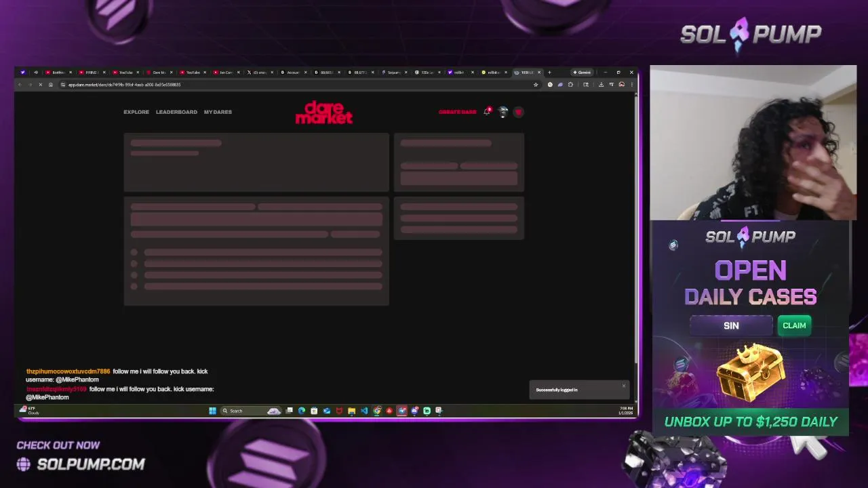868x488 pixels.
Task: Click the SIN name field in the Solpump ad
Action: (x=731, y=325)
